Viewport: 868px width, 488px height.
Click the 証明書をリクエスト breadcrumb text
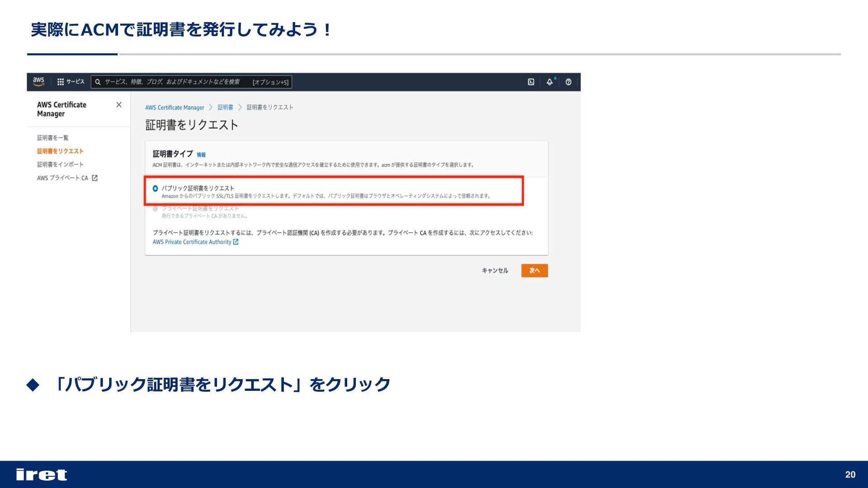coord(270,108)
